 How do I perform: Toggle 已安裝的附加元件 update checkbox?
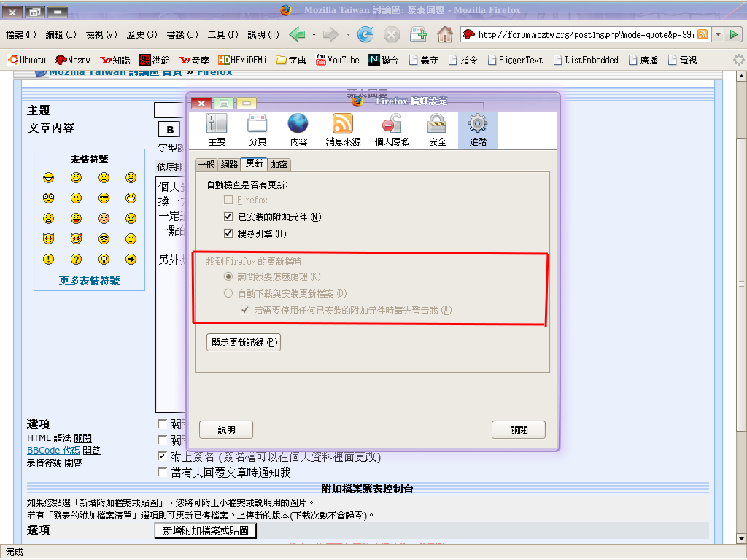(x=228, y=217)
